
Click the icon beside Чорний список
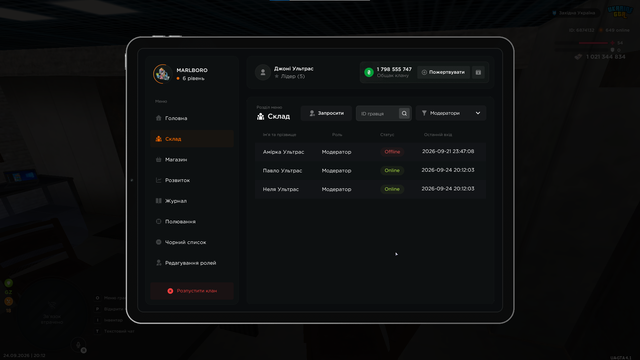point(158,242)
